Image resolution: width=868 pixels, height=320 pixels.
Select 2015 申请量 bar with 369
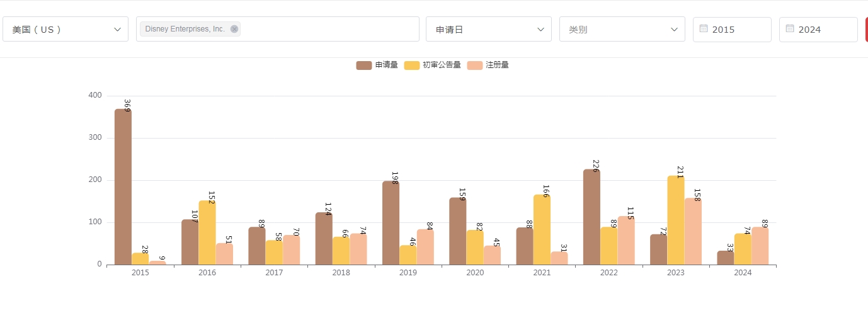point(123,186)
